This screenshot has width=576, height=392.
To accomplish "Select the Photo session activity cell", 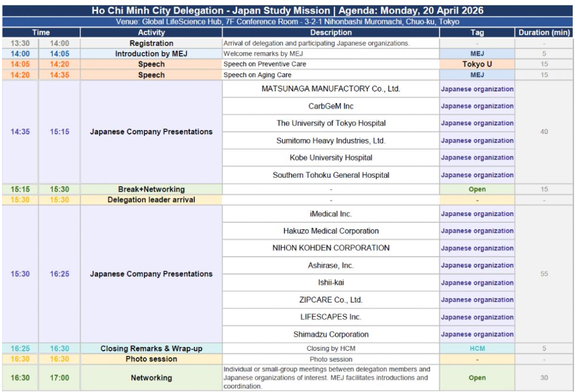I will (151, 359).
